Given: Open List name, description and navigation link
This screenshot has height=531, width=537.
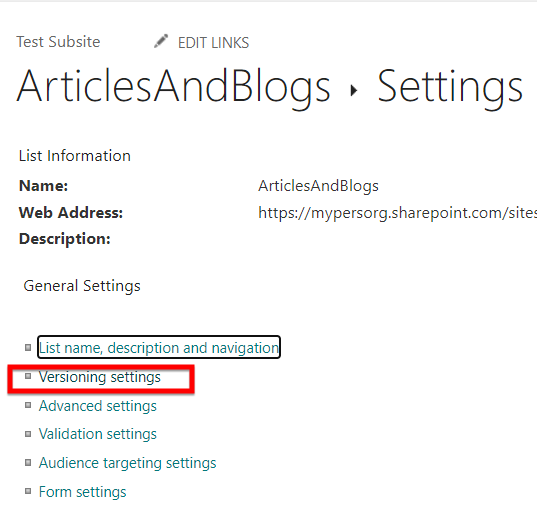Looking at the screenshot, I should tap(159, 348).
